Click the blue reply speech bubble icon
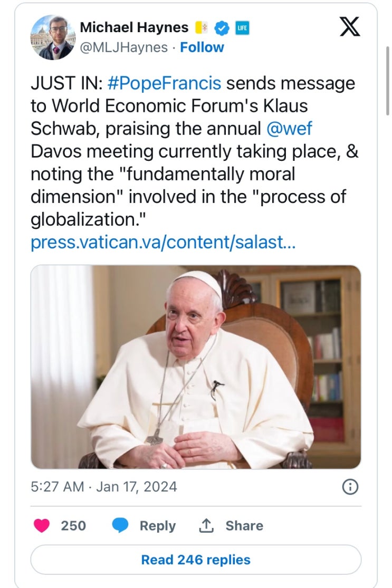Image resolution: width=392 pixels, height=588 pixels. click(x=120, y=526)
